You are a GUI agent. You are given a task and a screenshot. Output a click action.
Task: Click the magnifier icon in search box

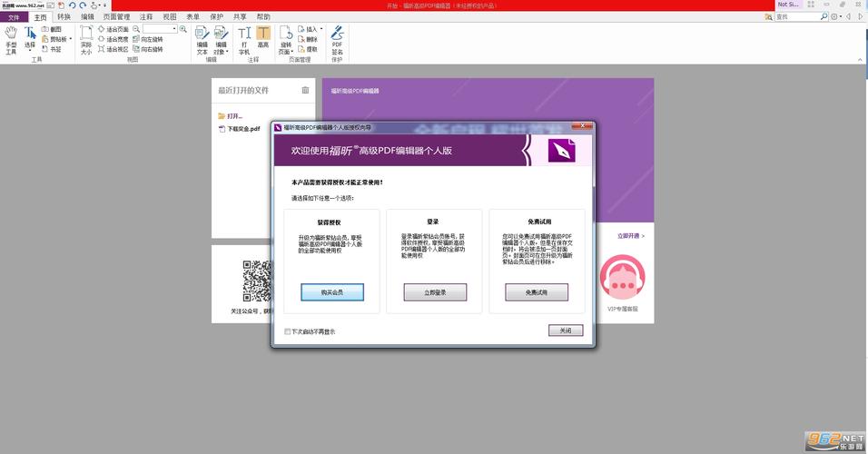pos(824,16)
